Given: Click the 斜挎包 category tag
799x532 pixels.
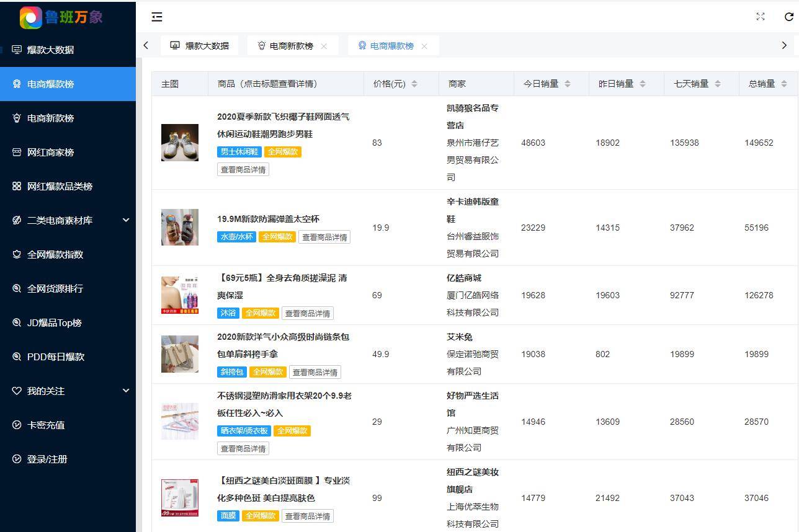Looking at the screenshot, I should [232, 372].
